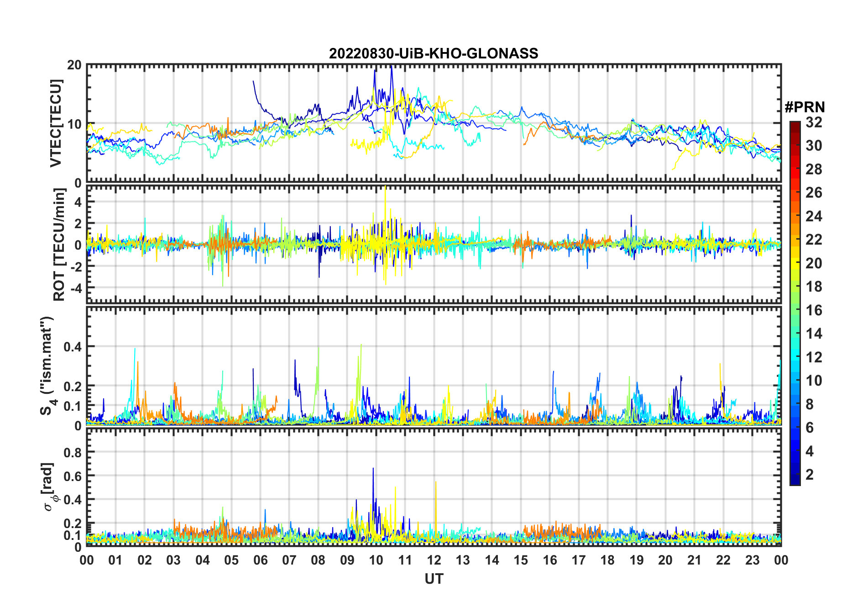Click x-axis tick label 13

463,560
